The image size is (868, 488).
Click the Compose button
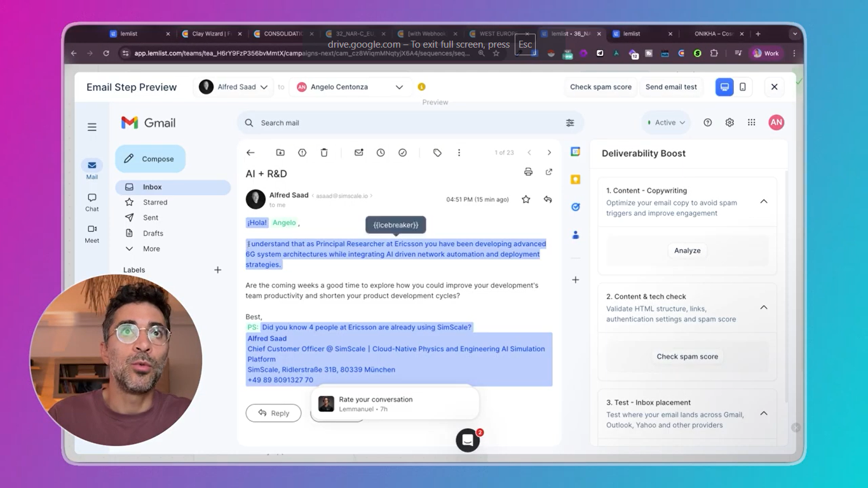click(150, 159)
